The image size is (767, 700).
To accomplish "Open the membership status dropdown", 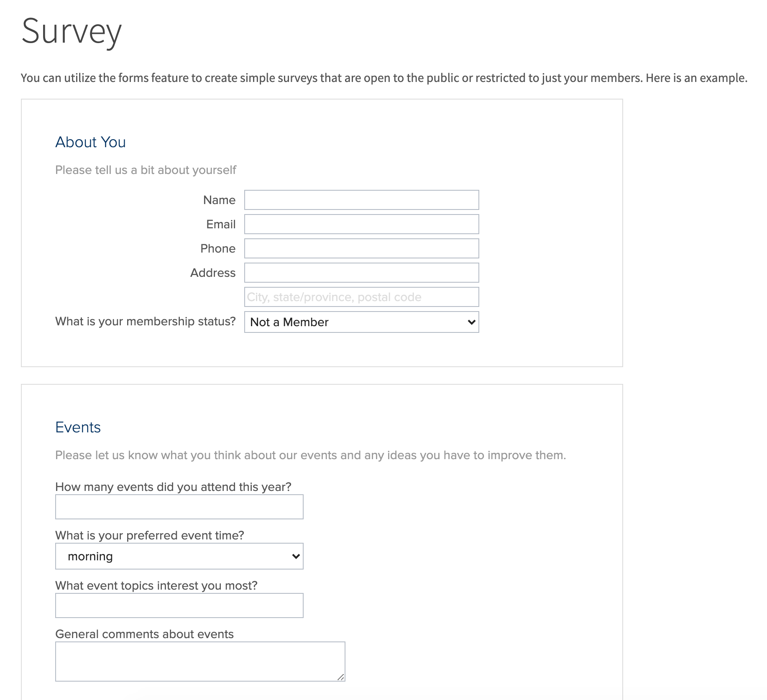I will tap(361, 322).
